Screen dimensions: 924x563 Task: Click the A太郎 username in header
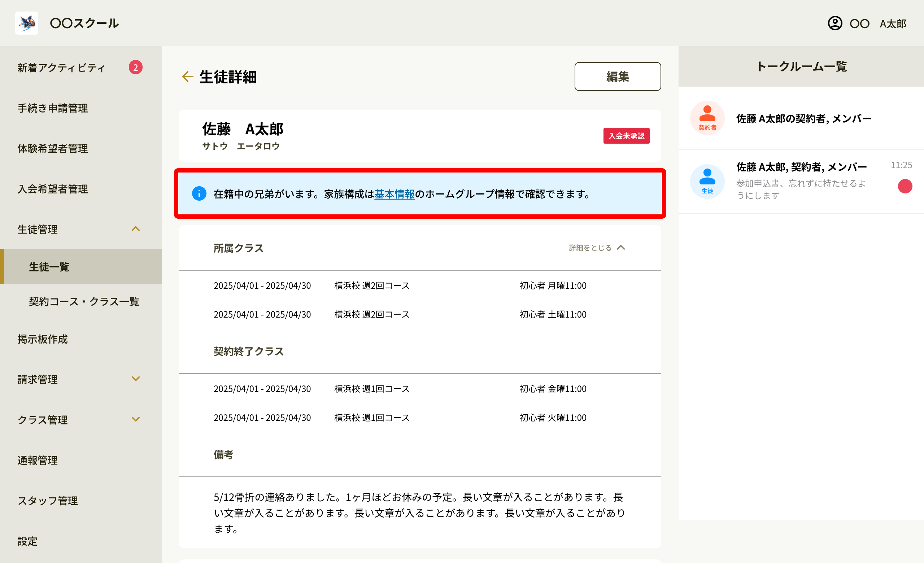point(893,23)
